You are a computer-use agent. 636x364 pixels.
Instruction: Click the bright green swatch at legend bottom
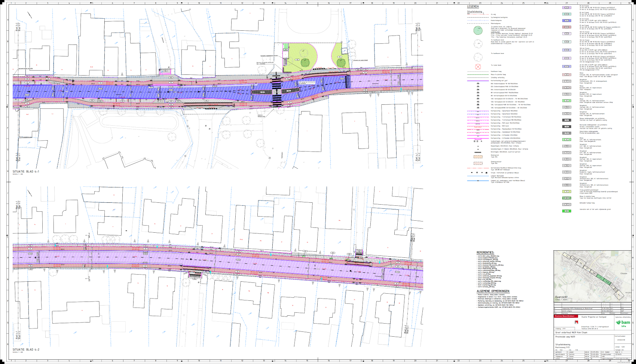coord(567,211)
